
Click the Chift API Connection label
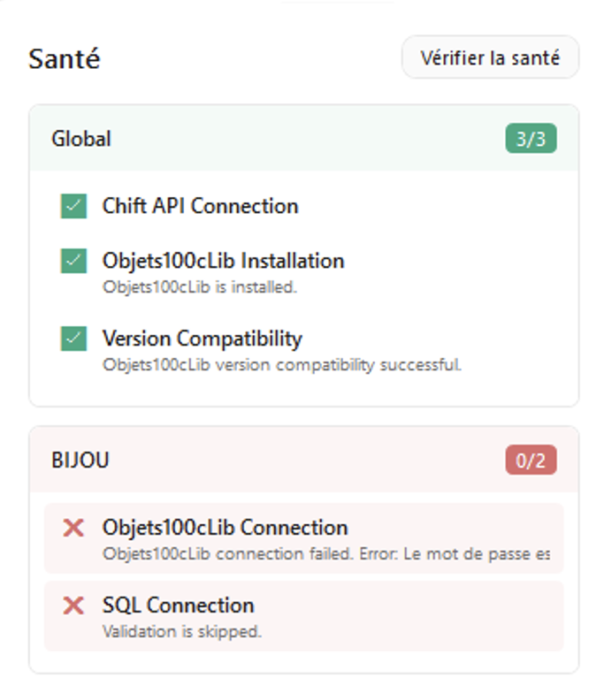tap(200, 206)
